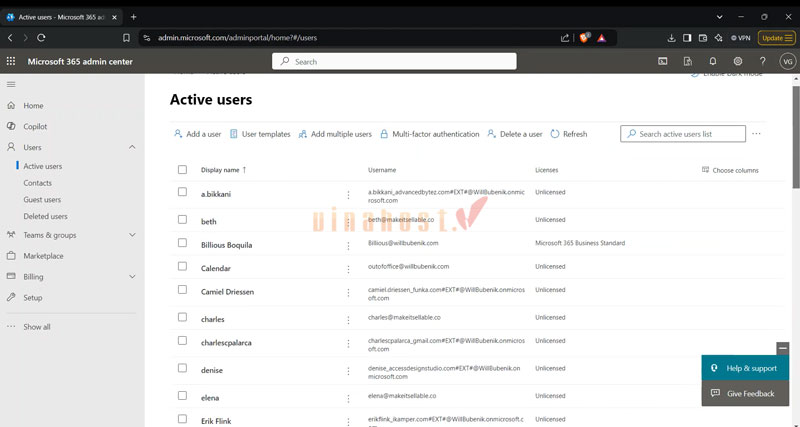Tick the checkbox for beth
This screenshot has height=427, width=800.
coord(182,219)
